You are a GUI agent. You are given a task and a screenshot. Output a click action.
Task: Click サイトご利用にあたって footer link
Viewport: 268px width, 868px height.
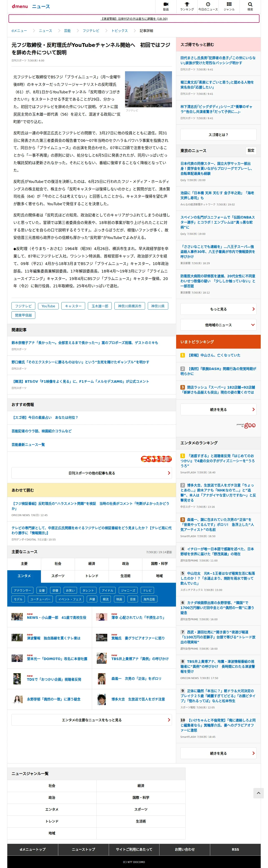coord(134,849)
